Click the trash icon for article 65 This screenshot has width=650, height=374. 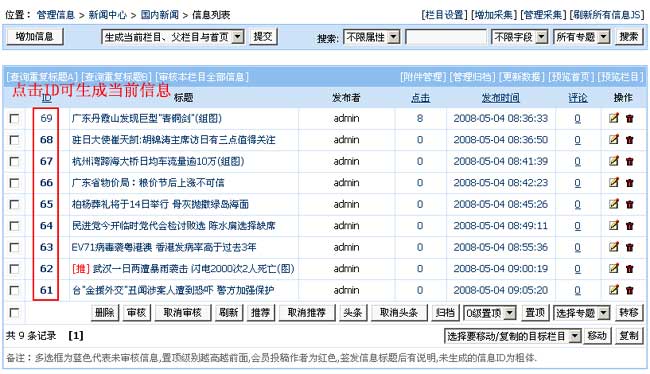point(630,204)
